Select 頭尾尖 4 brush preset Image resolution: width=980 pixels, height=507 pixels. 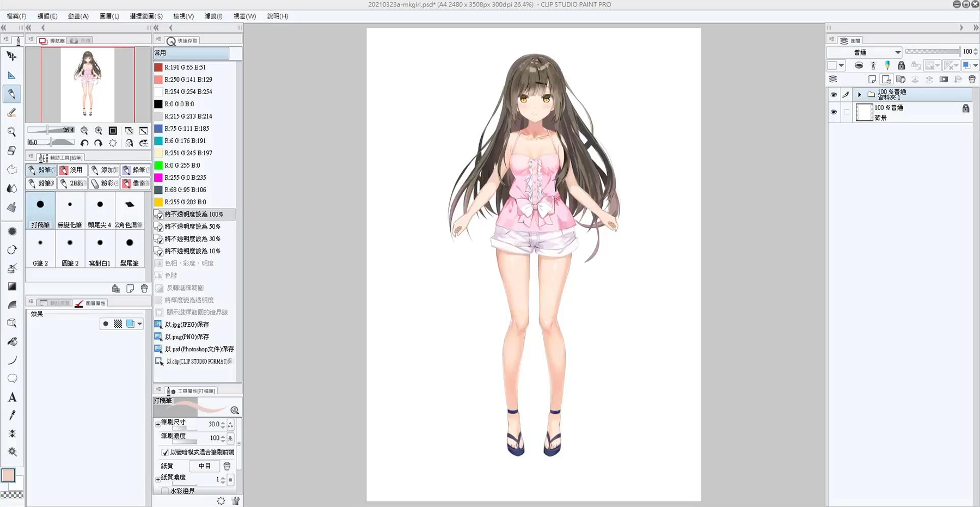(100, 211)
